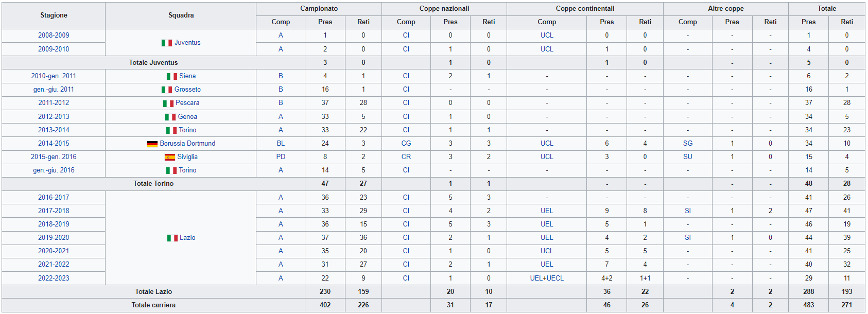Screen dimensions: 868x314
Task: Click the PD league link for Siviglia
Action: click(x=281, y=157)
